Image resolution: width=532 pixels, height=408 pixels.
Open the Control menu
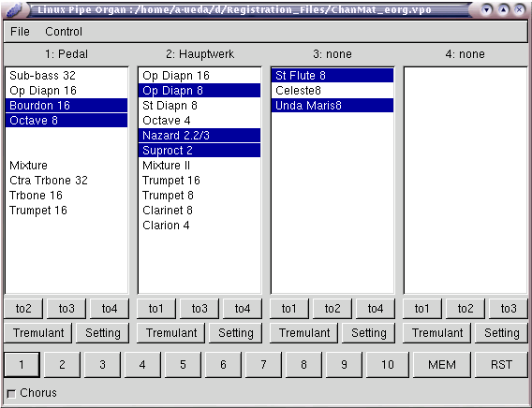tap(64, 32)
